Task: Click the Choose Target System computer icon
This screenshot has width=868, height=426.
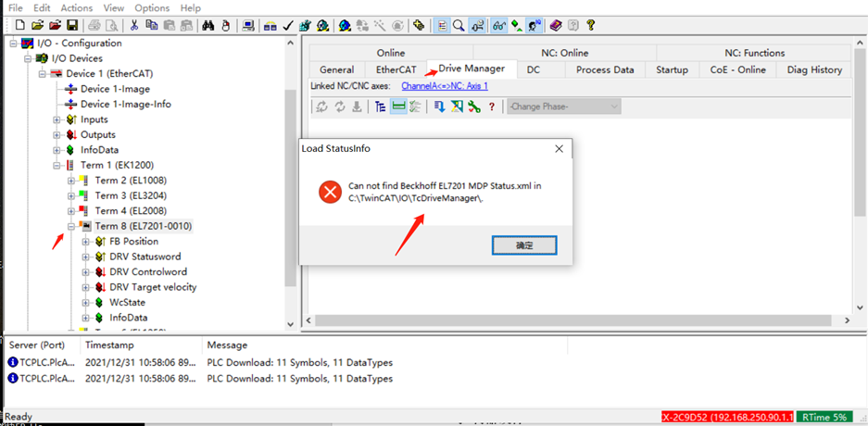Action: (248, 25)
